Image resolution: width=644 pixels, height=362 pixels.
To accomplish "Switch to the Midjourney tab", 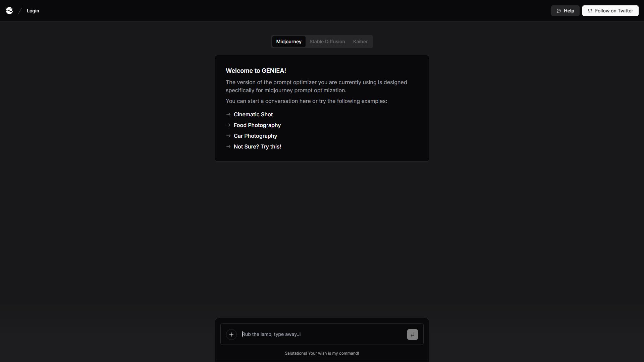I will point(289,42).
